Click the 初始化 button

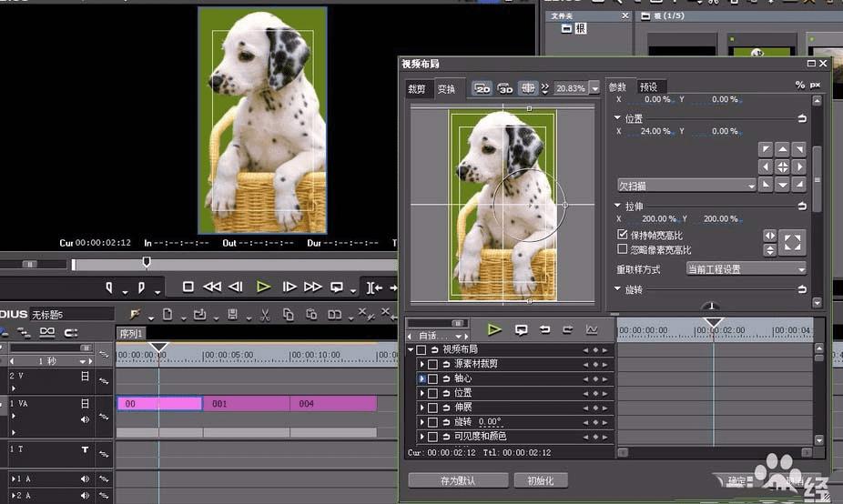(x=541, y=480)
